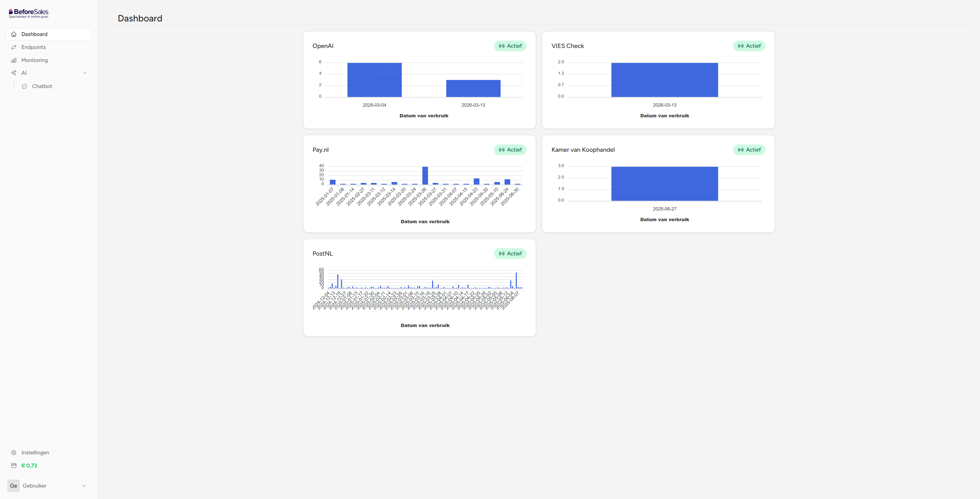Click the Monitoring bar chart icon
The width and height of the screenshot is (980, 499).
click(x=14, y=60)
